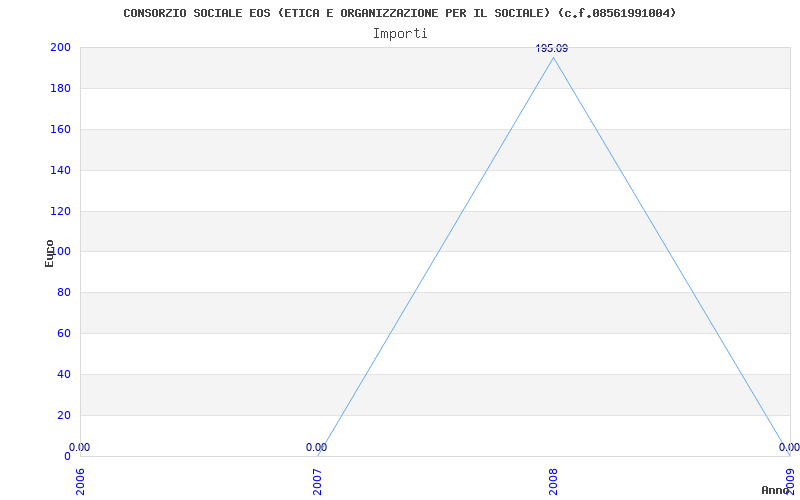Click the Euro y-axis title
The height and width of the screenshot is (500, 800).
49,253
